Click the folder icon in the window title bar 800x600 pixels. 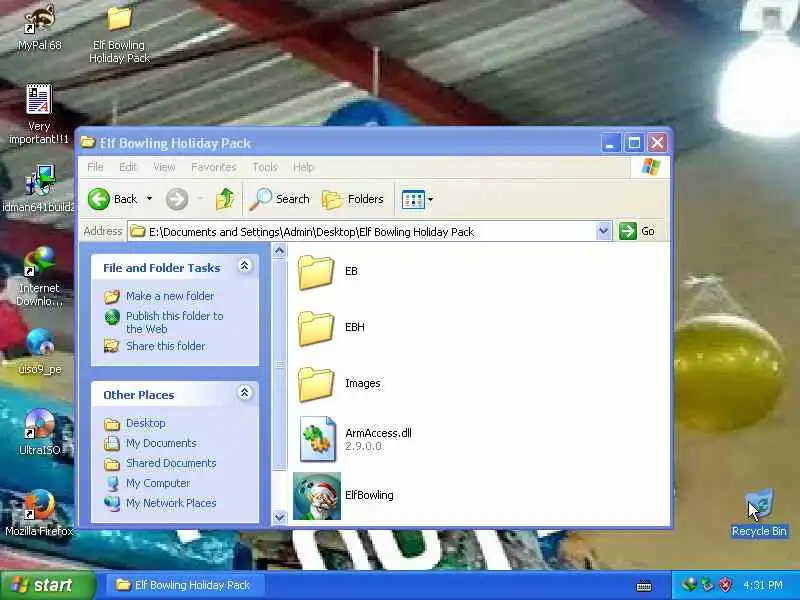point(88,142)
